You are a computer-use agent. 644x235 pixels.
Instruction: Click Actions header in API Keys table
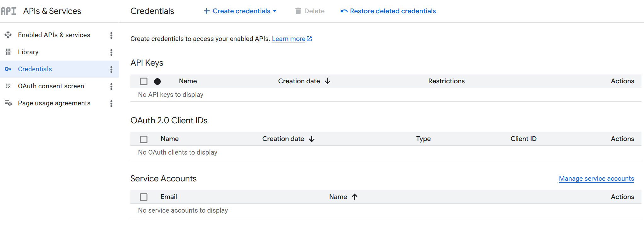click(623, 81)
